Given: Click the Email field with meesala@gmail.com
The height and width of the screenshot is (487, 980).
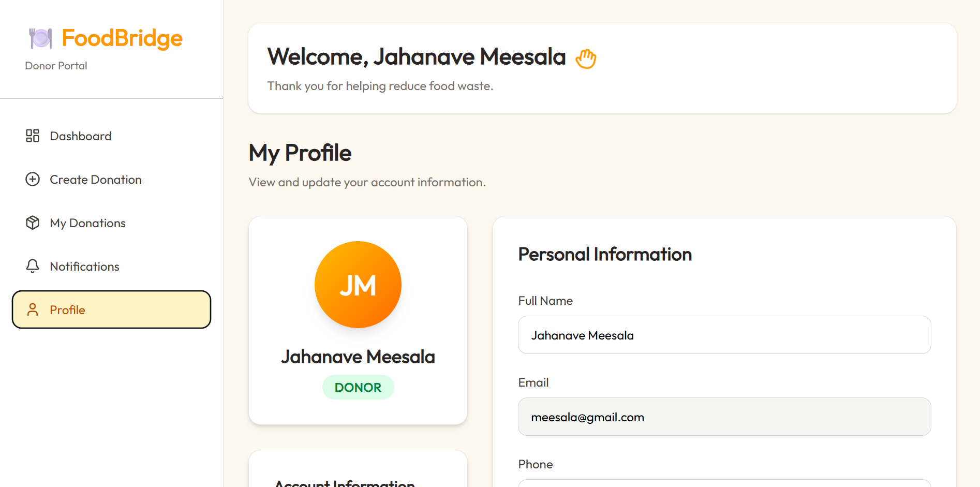Looking at the screenshot, I should [x=724, y=417].
